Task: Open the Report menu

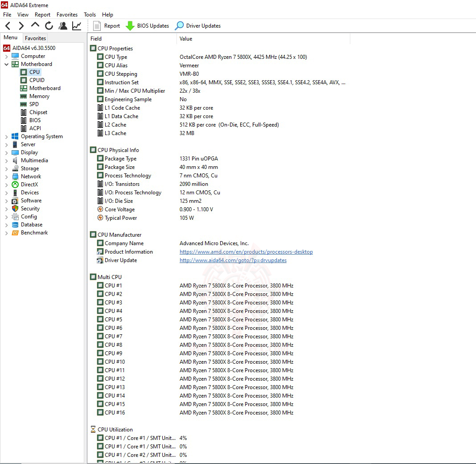Action: tap(42, 15)
